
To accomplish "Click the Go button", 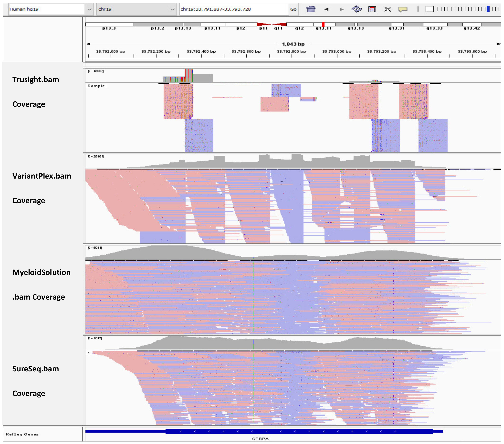I will point(293,9).
